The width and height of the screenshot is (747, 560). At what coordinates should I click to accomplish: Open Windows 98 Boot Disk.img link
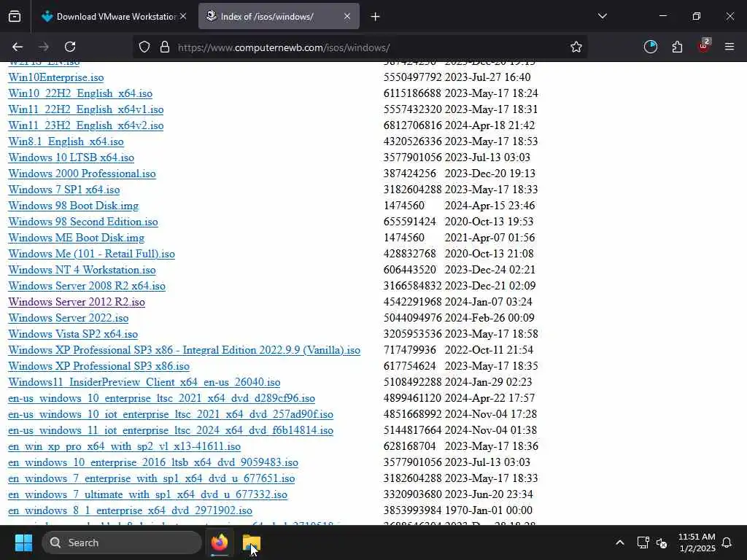point(74,206)
